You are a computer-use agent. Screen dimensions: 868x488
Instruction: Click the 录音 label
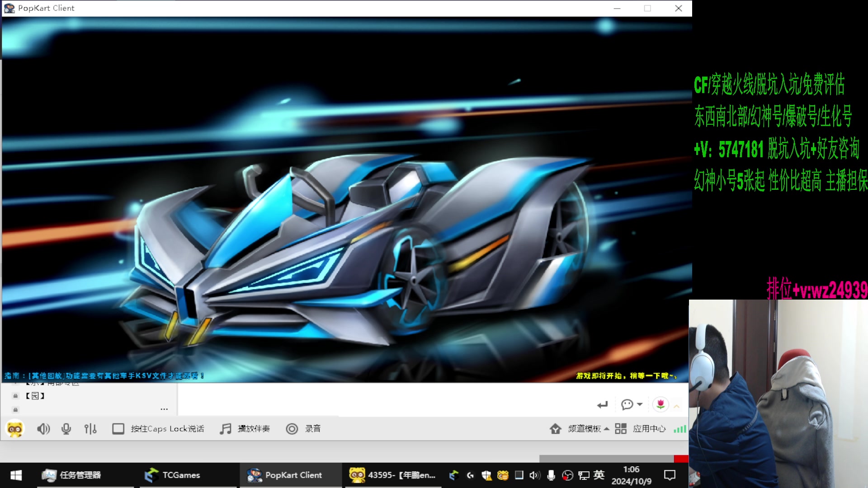pos(313,428)
